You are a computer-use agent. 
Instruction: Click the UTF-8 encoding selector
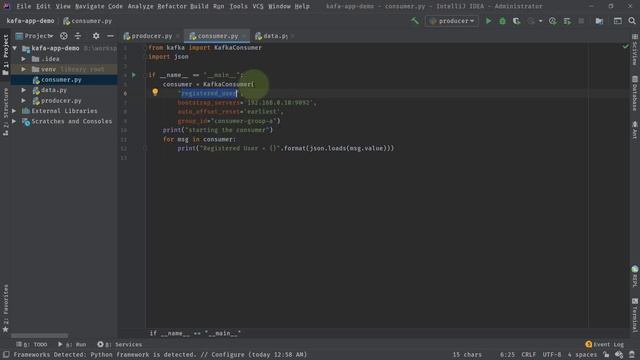point(551,355)
